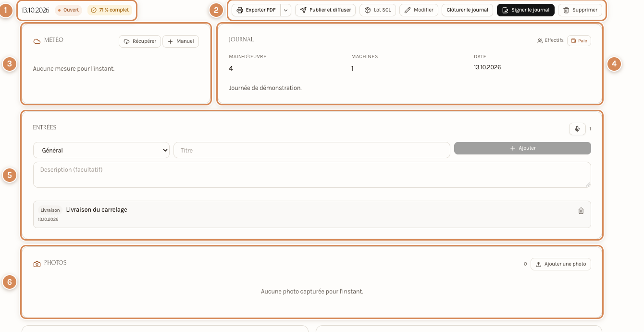Click the MÉTÉO section heading
This screenshot has width=644, height=332.
[54, 40]
